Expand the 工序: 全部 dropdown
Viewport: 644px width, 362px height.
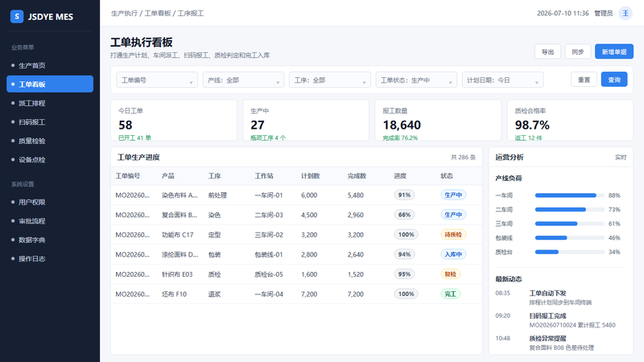[x=330, y=80]
